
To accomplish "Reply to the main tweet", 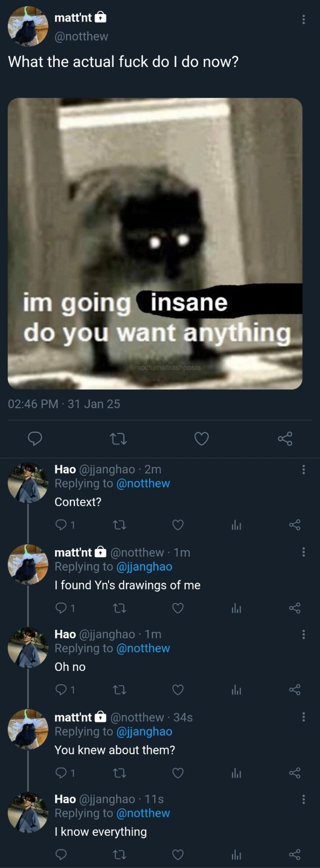I will pos(35,439).
